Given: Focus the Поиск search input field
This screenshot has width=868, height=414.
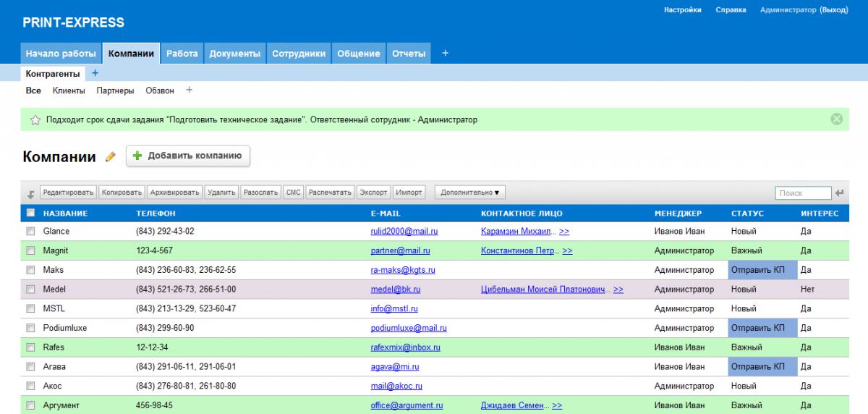Looking at the screenshot, I should [803, 193].
